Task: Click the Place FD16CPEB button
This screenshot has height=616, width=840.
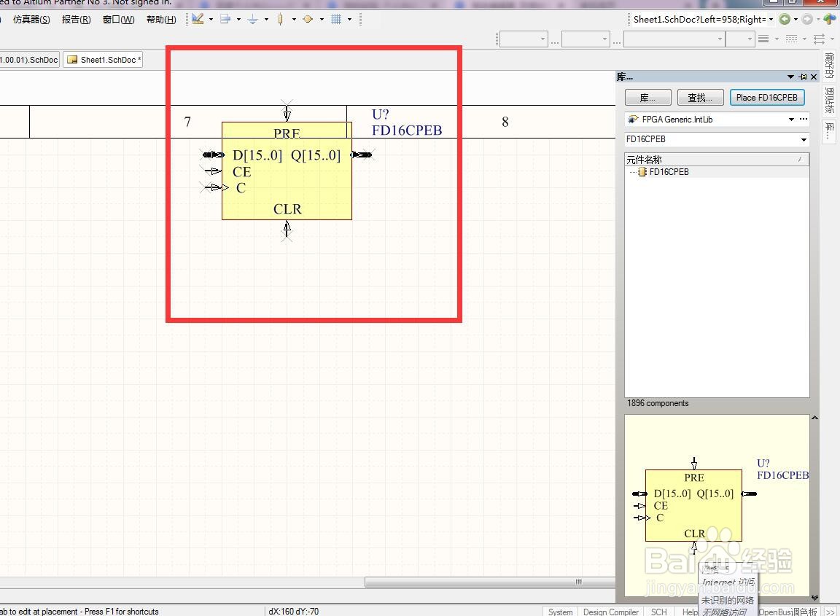Action: (766, 98)
